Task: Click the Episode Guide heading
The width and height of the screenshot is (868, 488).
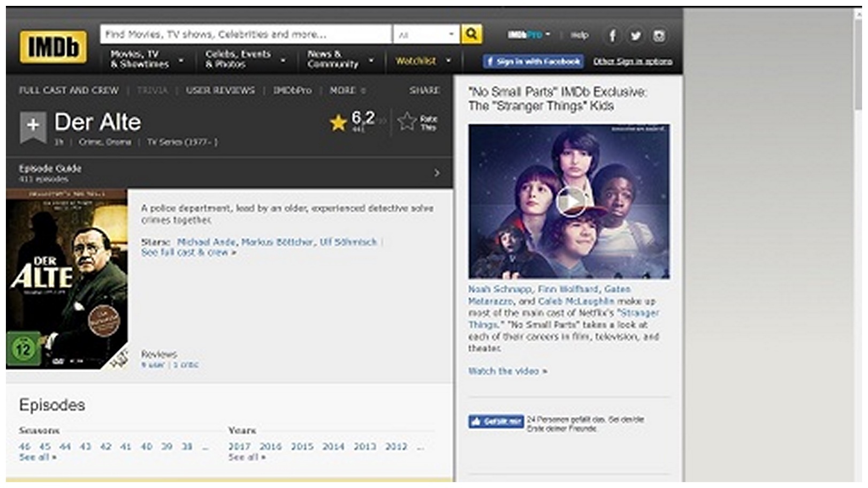Action: [50, 168]
